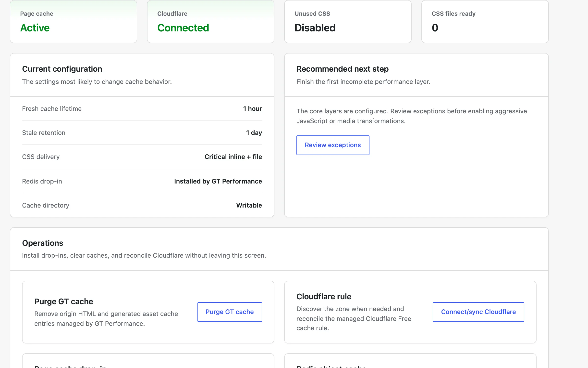This screenshot has width=588, height=368.
Task: Click the '1 day' stale retention value
Action: pos(254,133)
